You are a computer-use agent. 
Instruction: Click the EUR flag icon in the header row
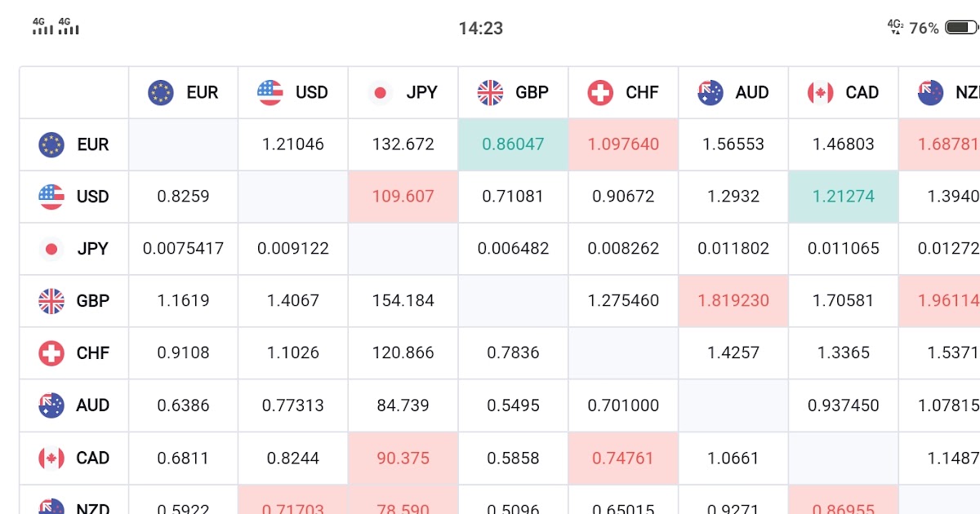tap(160, 92)
